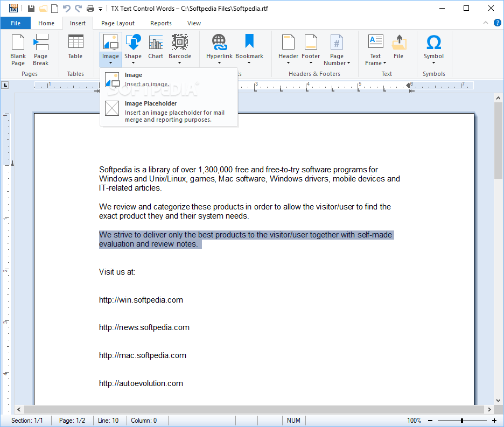Insert a Page Break
Image resolution: width=504 pixels, height=427 pixels.
(x=41, y=50)
